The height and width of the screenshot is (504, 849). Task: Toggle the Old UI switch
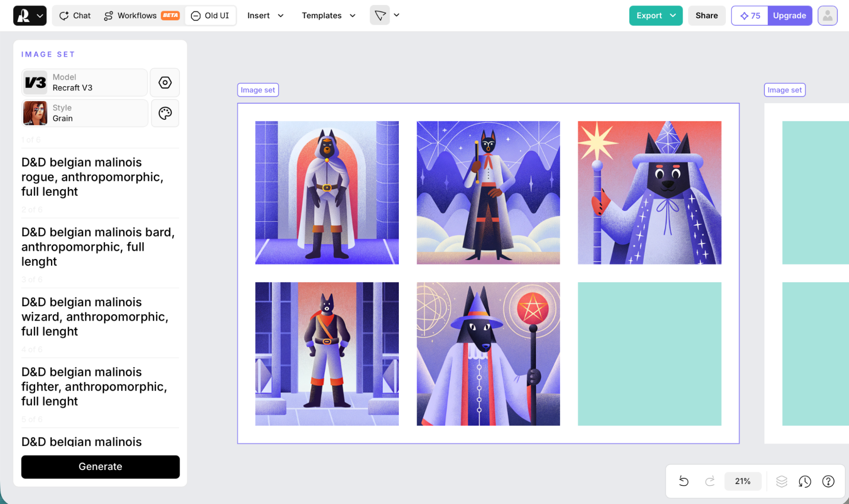[x=210, y=15]
